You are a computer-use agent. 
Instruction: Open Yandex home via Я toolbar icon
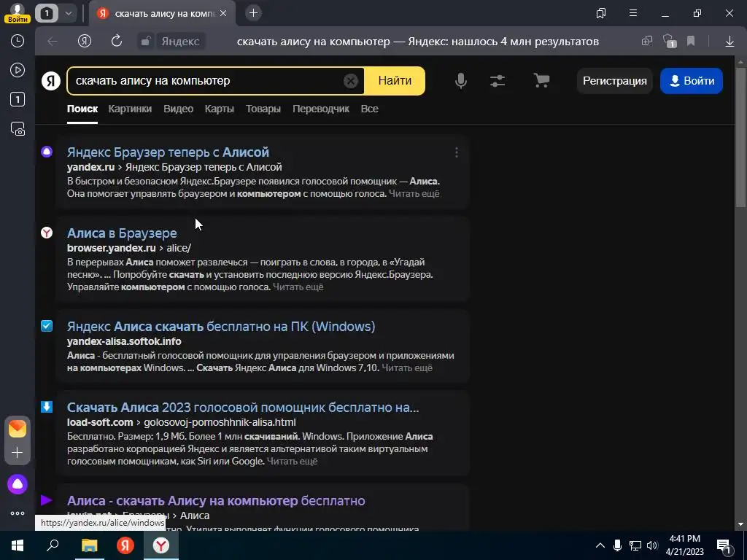tap(85, 42)
